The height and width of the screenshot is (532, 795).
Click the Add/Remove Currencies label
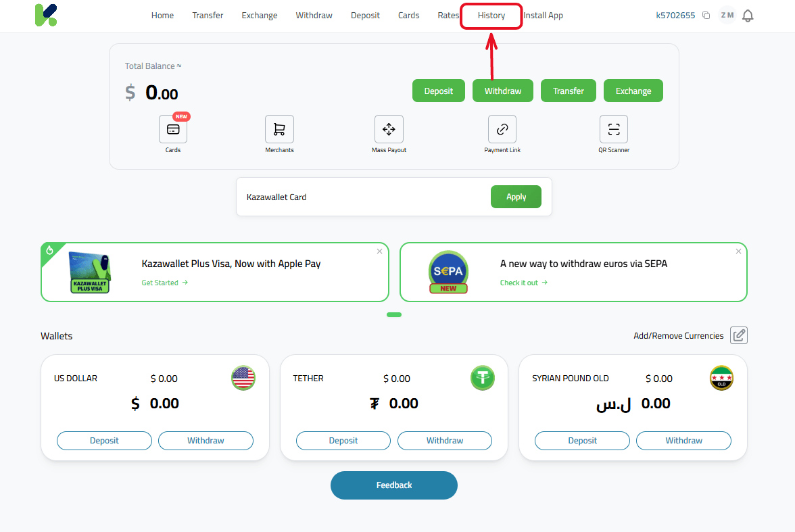tap(679, 336)
